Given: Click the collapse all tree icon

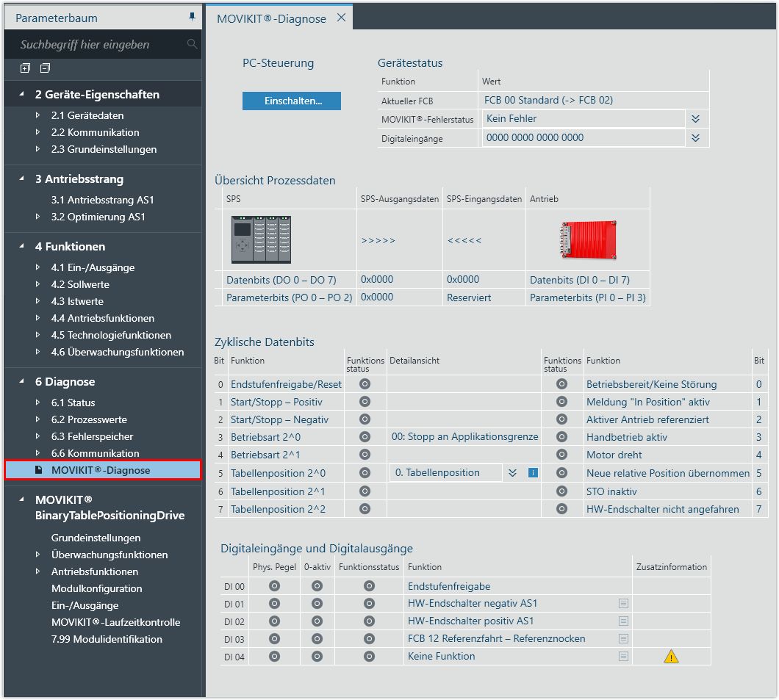Looking at the screenshot, I should point(45,68).
